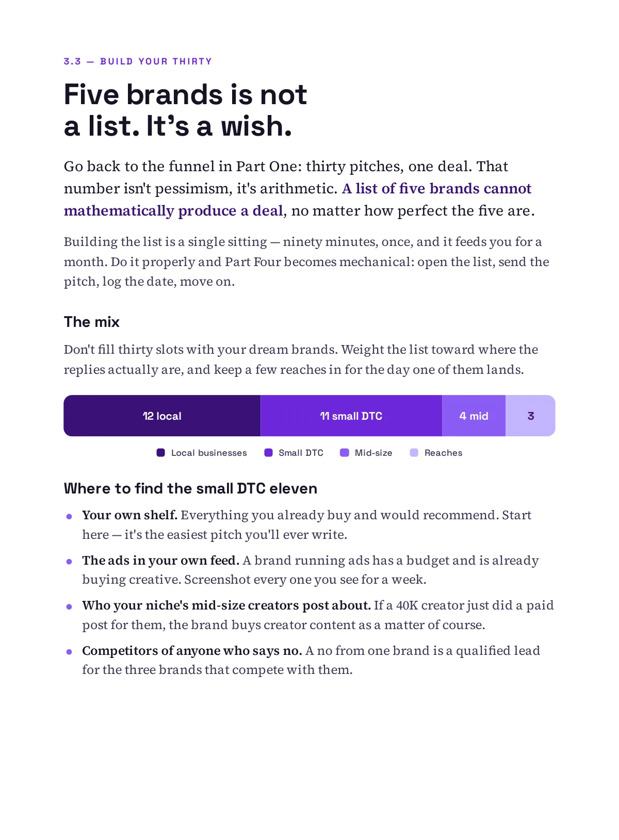This screenshot has height=840, width=619.
Task: Select the '11 small DTC' bar segment
Action: coord(351,416)
